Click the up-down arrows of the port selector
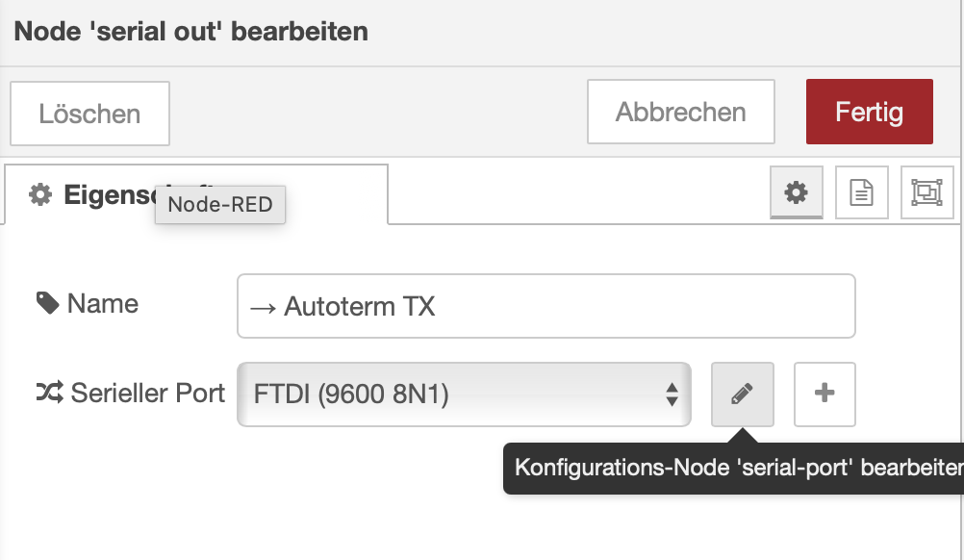Image resolution: width=964 pixels, height=560 pixels. click(x=672, y=394)
